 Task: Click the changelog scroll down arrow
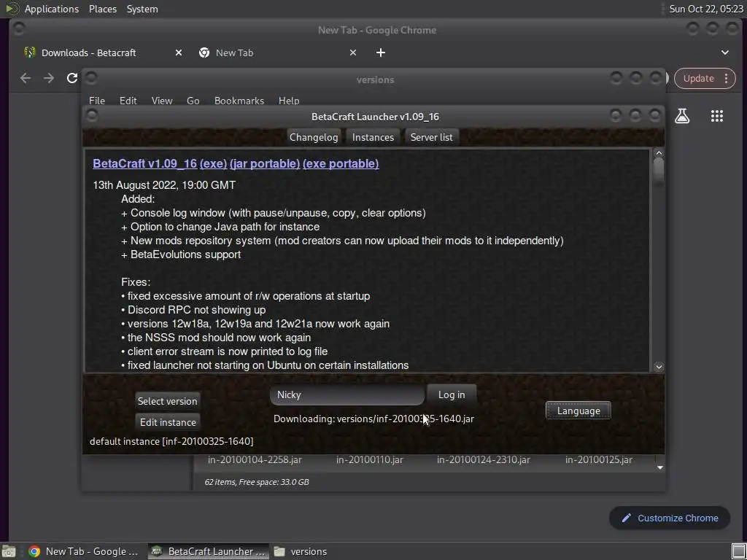coord(659,367)
